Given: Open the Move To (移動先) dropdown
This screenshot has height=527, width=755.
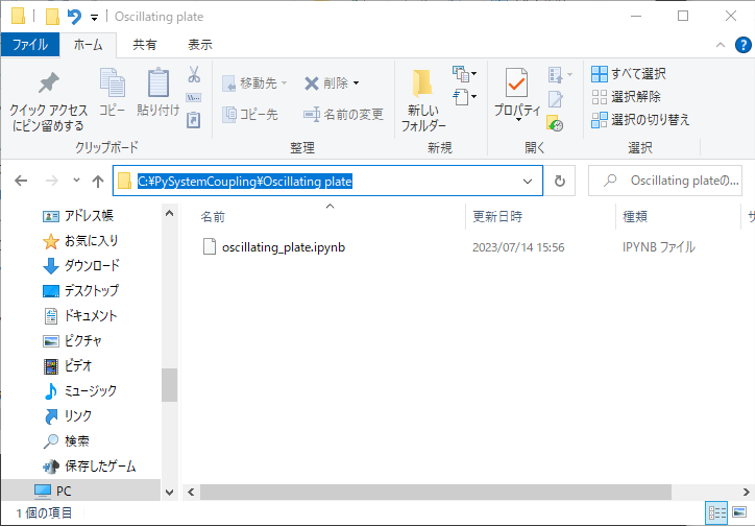Looking at the screenshot, I should click(255, 83).
